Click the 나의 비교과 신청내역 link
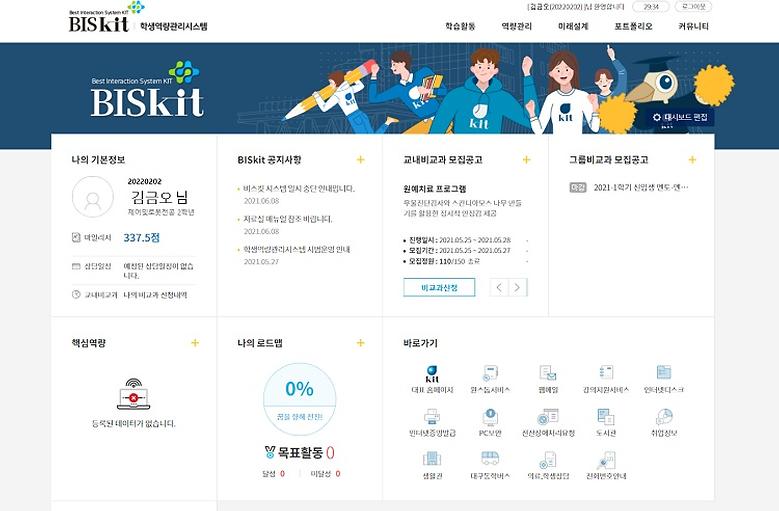Viewport: 779px width, 511px height. [x=156, y=294]
